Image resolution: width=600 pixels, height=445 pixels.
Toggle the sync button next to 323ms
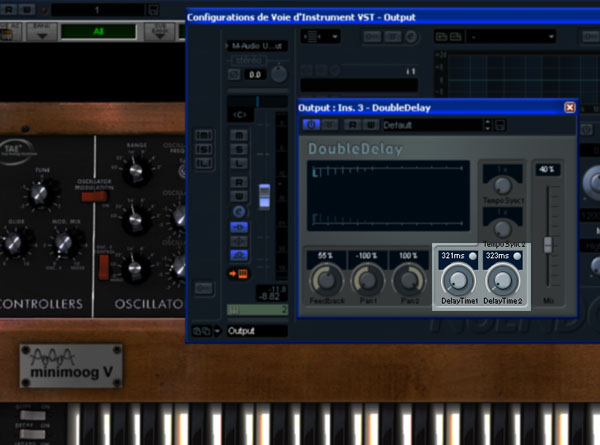pyautogui.click(x=517, y=256)
